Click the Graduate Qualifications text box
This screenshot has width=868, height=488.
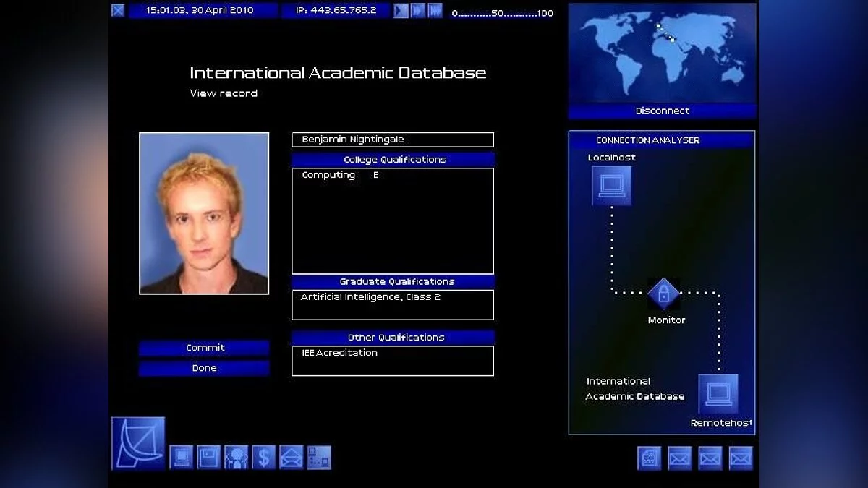coord(392,304)
